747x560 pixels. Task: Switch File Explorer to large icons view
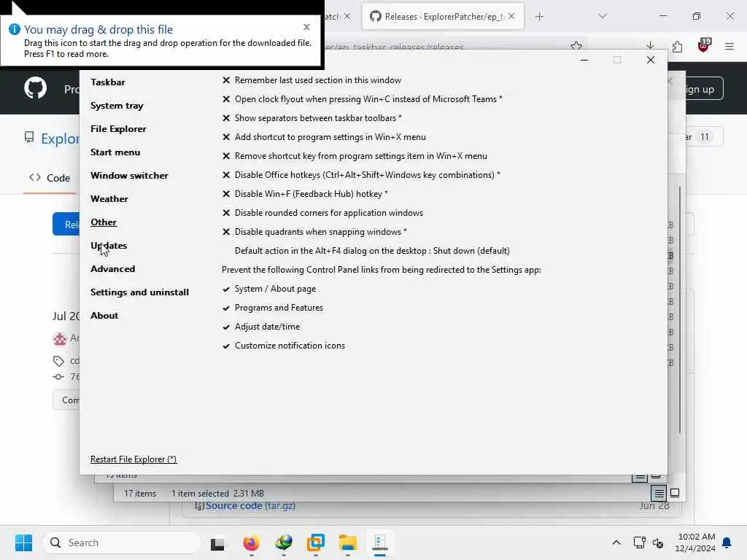click(x=675, y=493)
